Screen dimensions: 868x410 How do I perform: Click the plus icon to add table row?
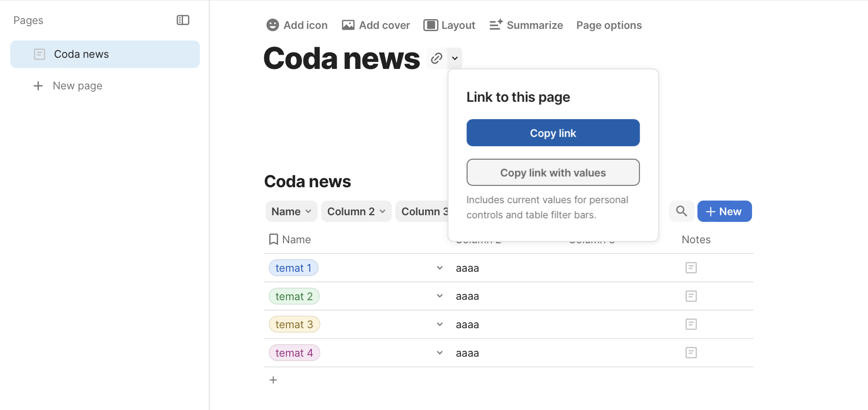(x=273, y=380)
